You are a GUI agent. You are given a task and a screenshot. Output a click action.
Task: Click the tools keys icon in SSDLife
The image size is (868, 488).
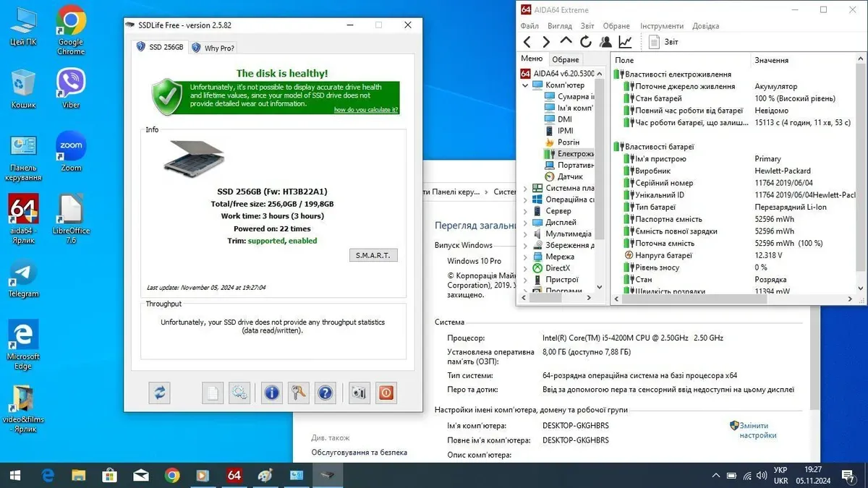coord(298,393)
